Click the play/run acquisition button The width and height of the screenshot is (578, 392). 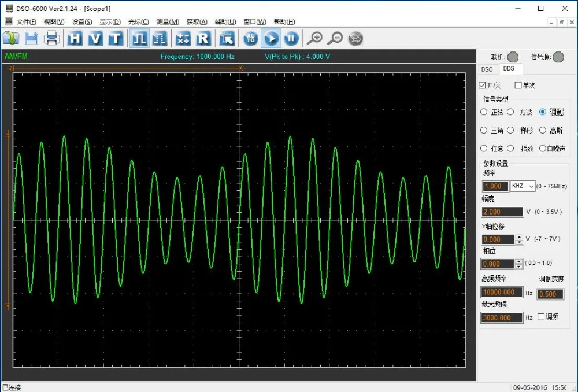click(271, 38)
